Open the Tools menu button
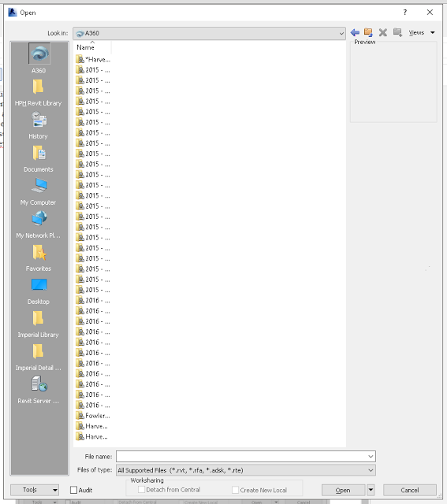 [35, 490]
